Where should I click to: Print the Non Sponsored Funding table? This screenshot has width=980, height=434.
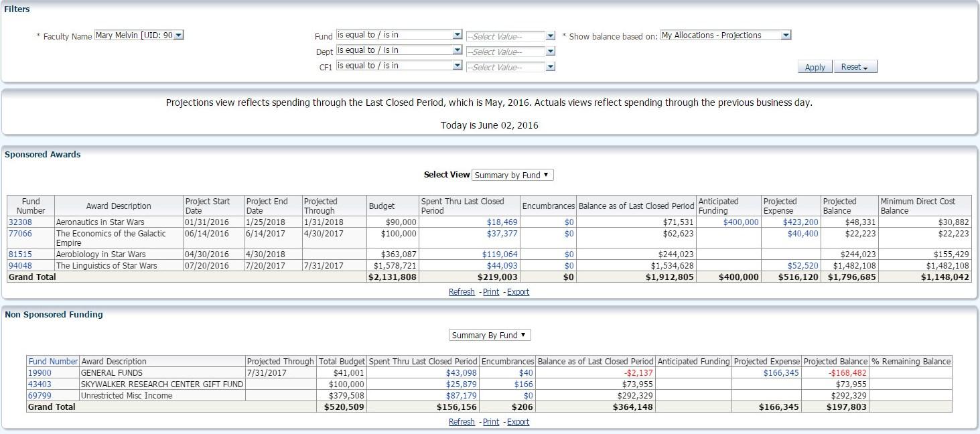coord(491,422)
